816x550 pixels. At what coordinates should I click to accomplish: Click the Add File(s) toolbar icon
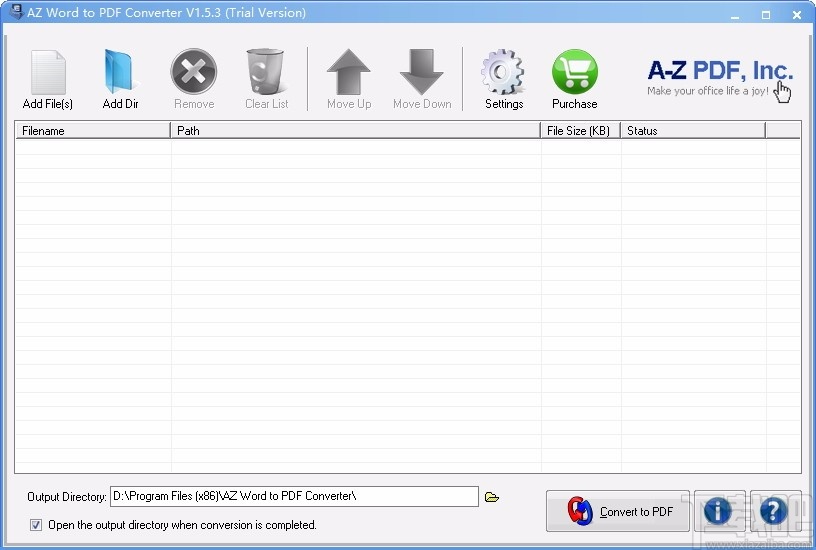[x=48, y=72]
